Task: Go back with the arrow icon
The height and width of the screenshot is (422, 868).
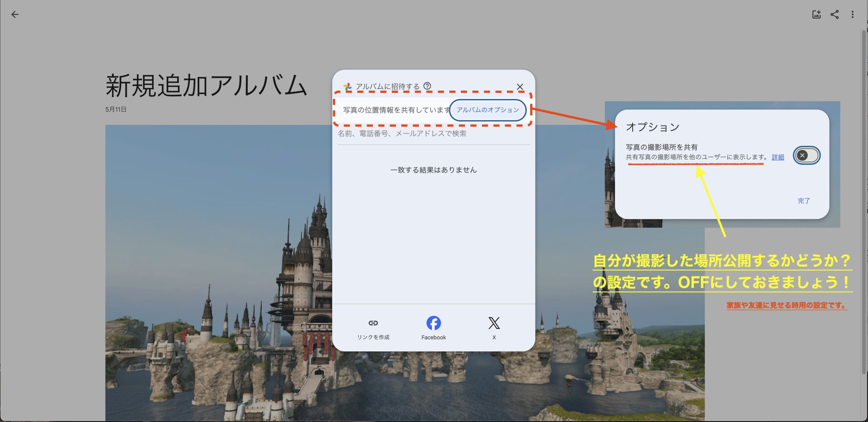Action: tap(15, 14)
